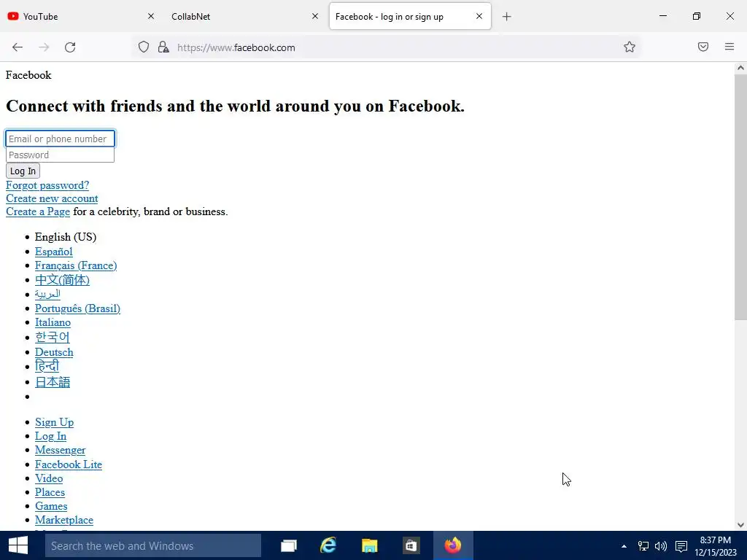Launch Internet Explorer from the taskbar
Screen dimensions: 747x560
click(328, 545)
